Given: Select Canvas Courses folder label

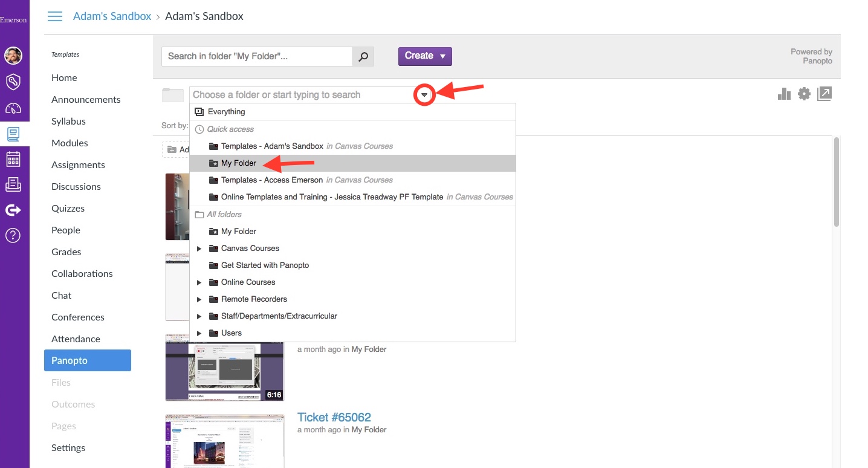Looking at the screenshot, I should (x=250, y=249).
